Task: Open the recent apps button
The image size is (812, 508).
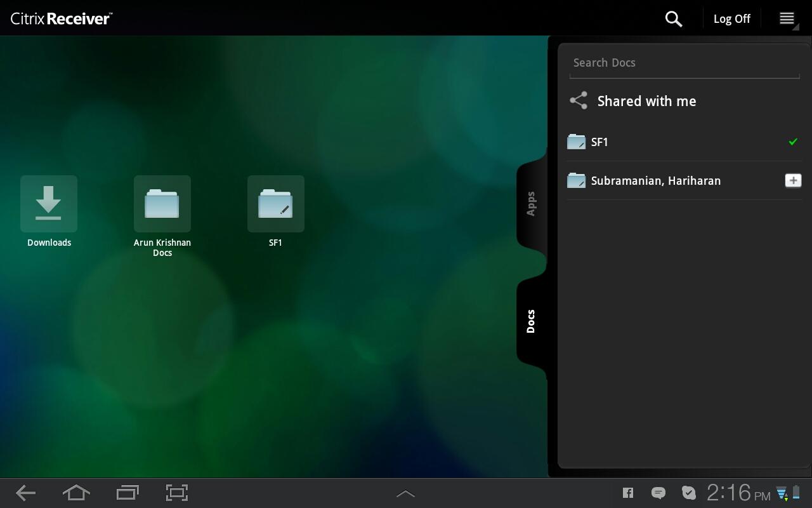Action: (x=128, y=493)
